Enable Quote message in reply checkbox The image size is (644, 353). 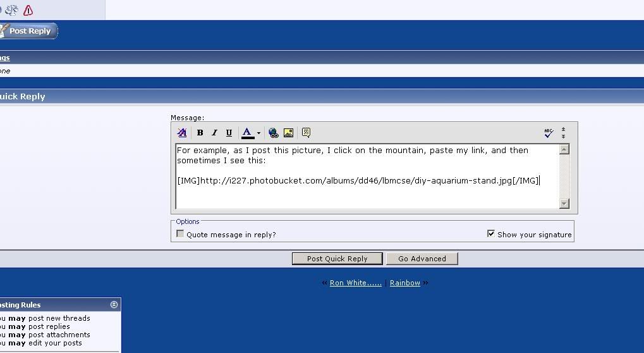pos(180,233)
